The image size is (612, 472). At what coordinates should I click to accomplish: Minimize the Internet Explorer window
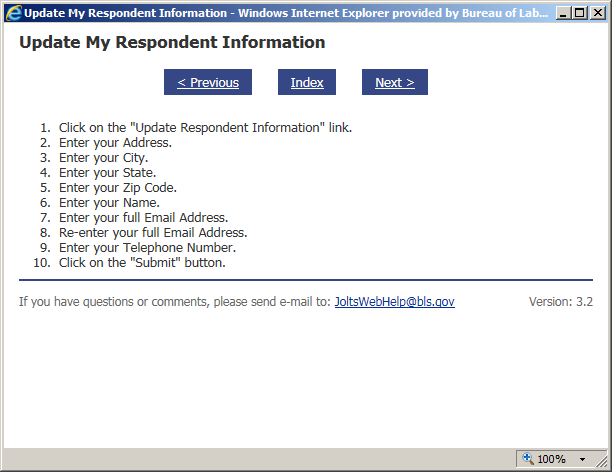(563, 14)
